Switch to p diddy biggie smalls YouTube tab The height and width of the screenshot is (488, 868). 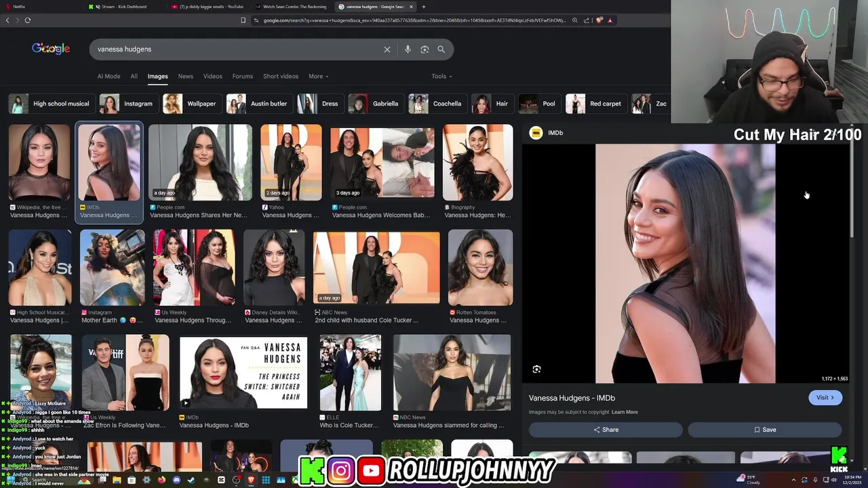(207, 7)
